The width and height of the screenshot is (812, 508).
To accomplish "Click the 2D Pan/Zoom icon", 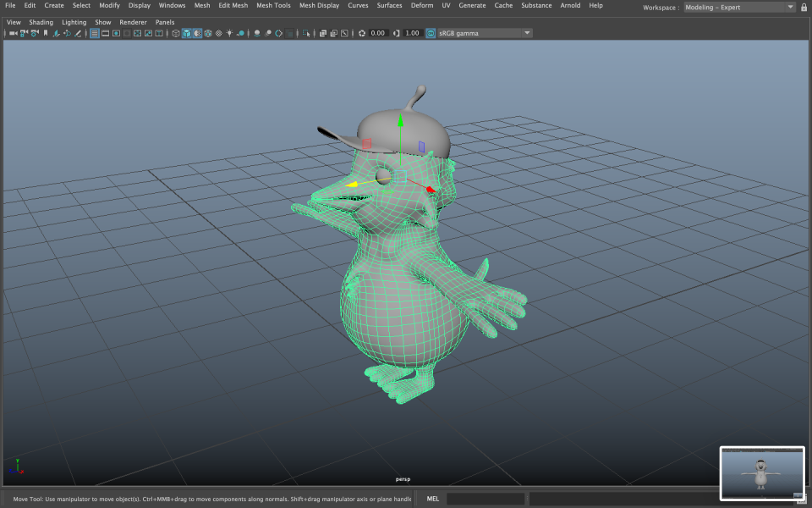I will (68, 33).
